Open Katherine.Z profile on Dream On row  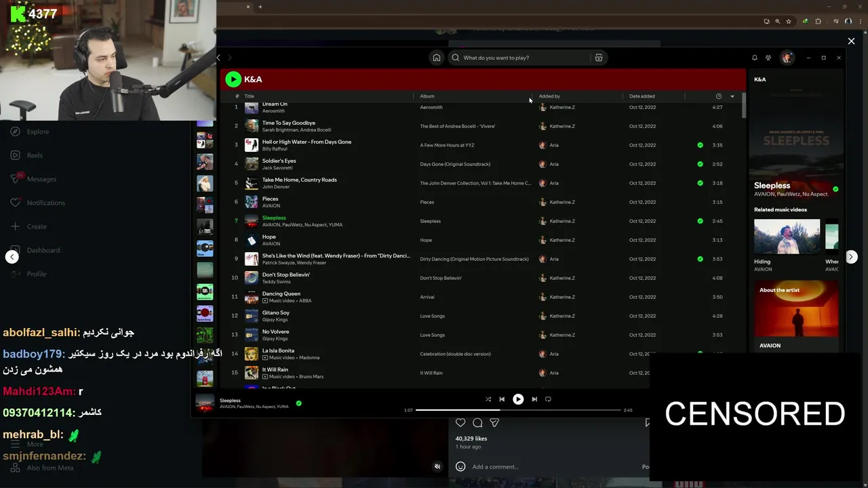(x=562, y=107)
